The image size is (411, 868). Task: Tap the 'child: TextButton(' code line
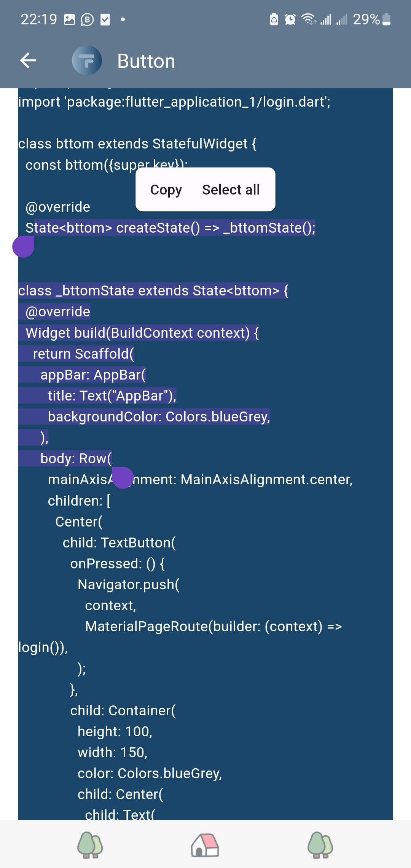pyautogui.click(x=119, y=542)
